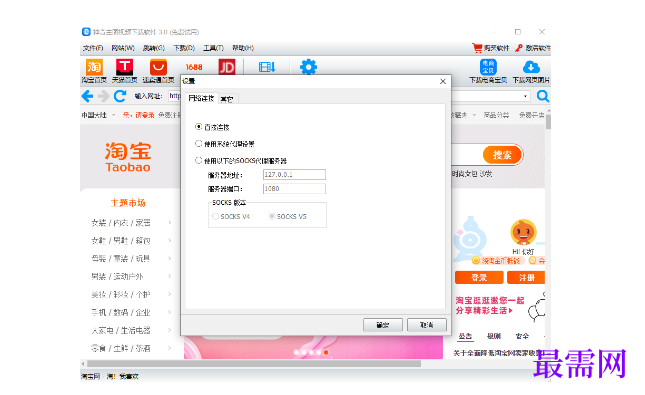The height and width of the screenshot is (395, 645).
Task: Open the 1688 site shortcut
Action: click(x=194, y=67)
